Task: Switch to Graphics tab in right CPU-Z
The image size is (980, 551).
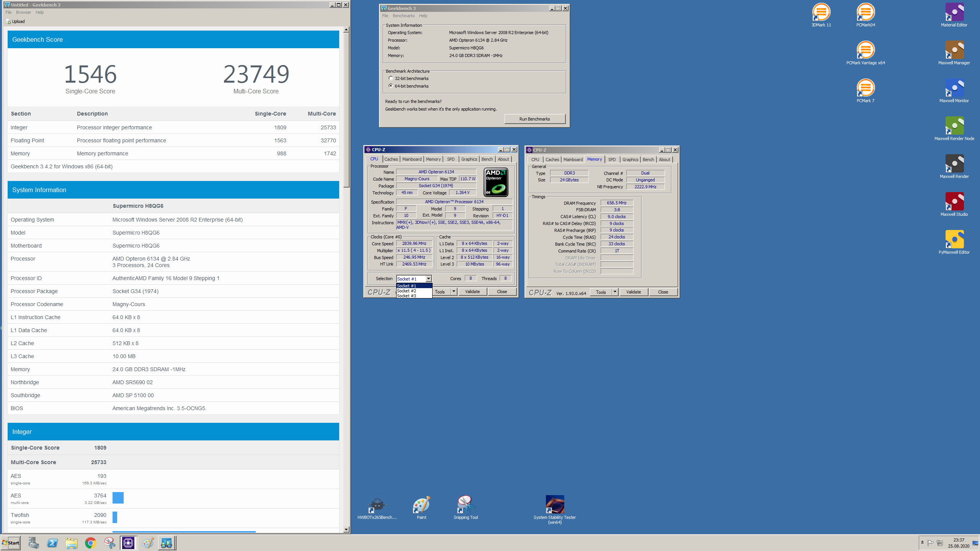Action: click(x=630, y=160)
